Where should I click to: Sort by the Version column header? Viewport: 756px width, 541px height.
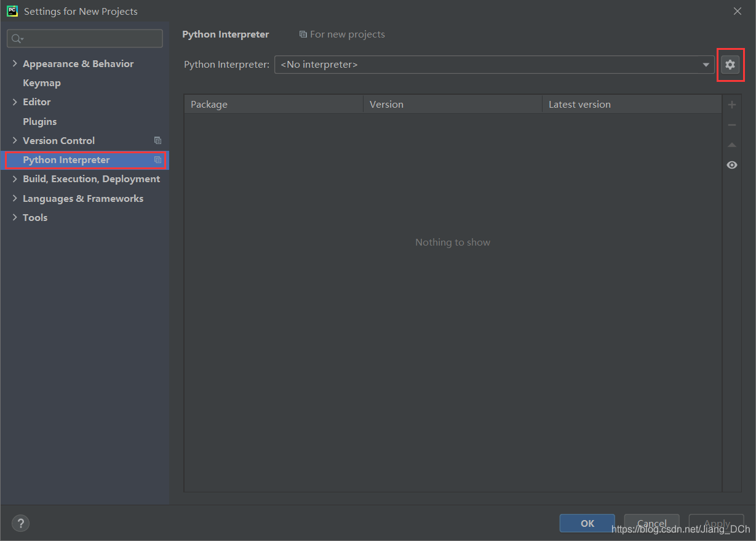click(453, 104)
